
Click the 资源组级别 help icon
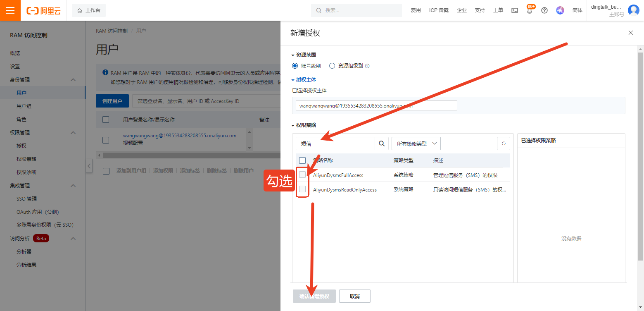click(x=367, y=66)
